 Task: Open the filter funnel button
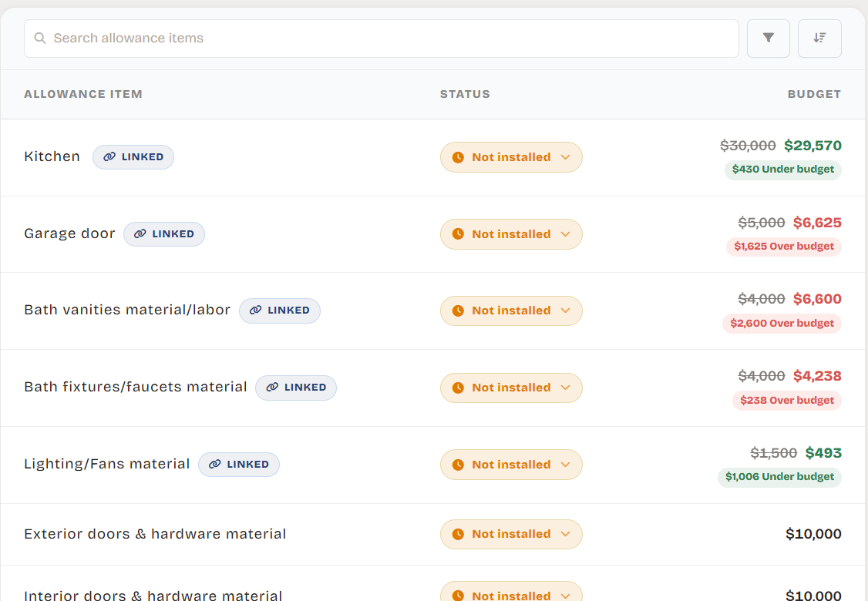coord(769,39)
